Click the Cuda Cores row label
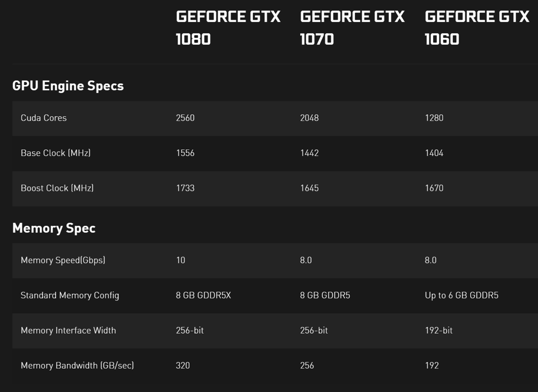The width and height of the screenshot is (538, 392). click(x=44, y=118)
